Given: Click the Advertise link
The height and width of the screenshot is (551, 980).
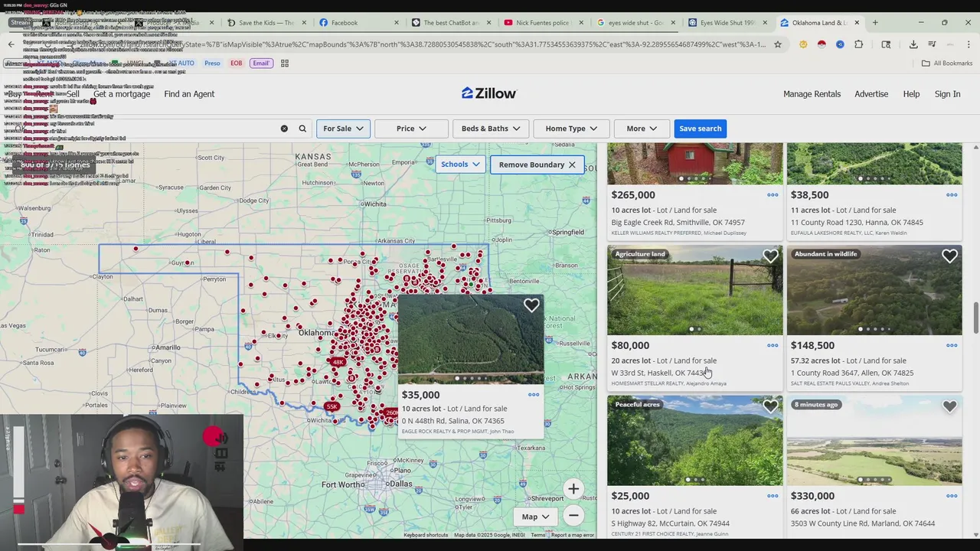Looking at the screenshot, I should [871, 93].
